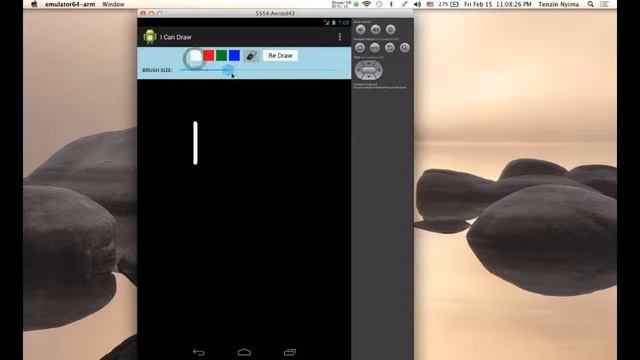
Task: Click emulator volume up button
Action: coord(376,29)
